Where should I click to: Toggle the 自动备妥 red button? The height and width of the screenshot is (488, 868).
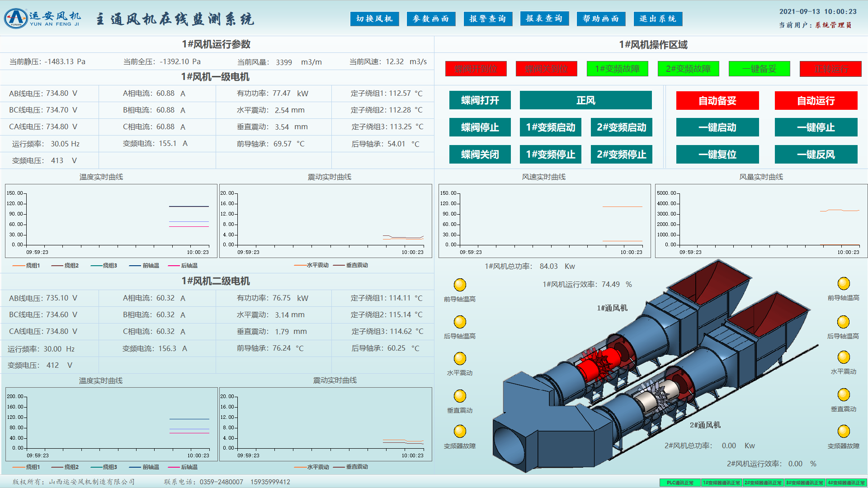coord(717,100)
